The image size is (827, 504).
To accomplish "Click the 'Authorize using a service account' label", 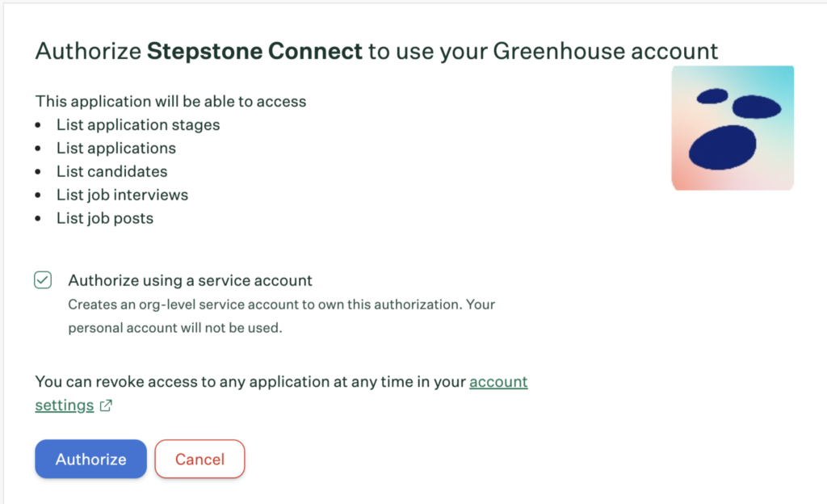I will click(190, 280).
